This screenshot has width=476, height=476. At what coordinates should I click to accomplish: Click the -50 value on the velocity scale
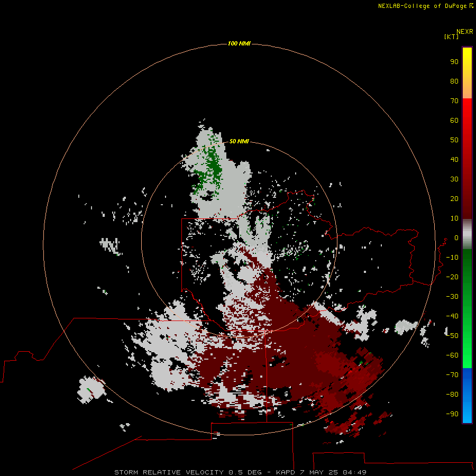pos(452,336)
